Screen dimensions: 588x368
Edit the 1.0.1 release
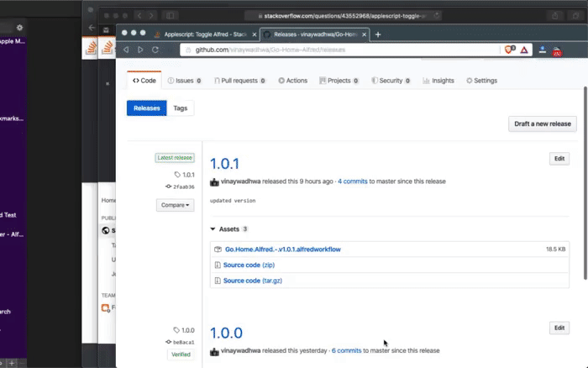coord(559,158)
